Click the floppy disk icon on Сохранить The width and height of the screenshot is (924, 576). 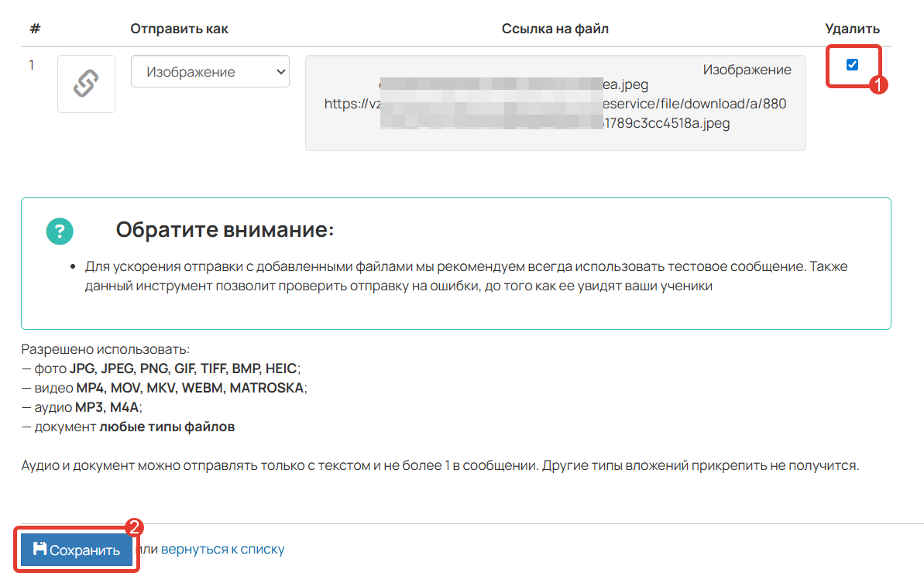40,550
